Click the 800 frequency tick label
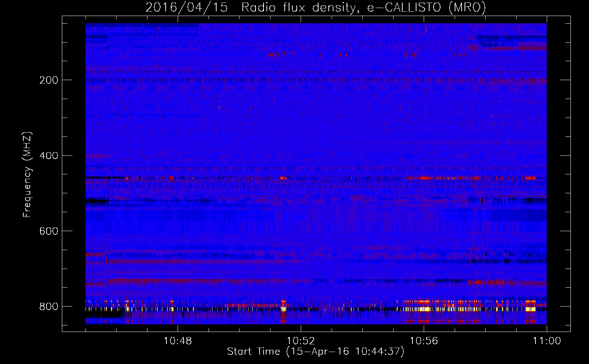589x364 pixels. (48, 306)
